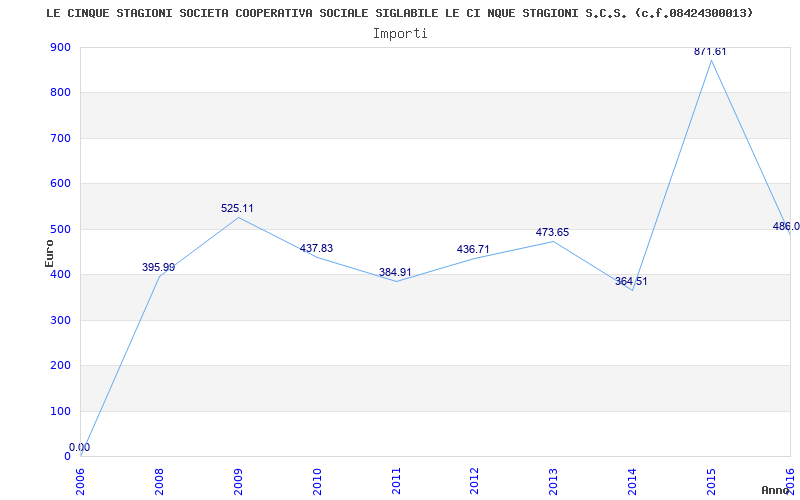Select the 384.91 value label
Image resolution: width=800 pixels, height=500 pixels.
click(395, 272)
